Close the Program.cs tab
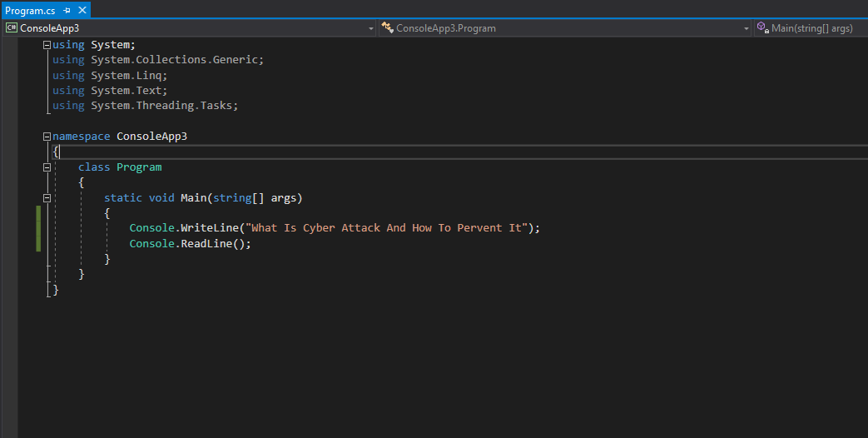Viewport: 868px width, 438px height. [82, 10]
